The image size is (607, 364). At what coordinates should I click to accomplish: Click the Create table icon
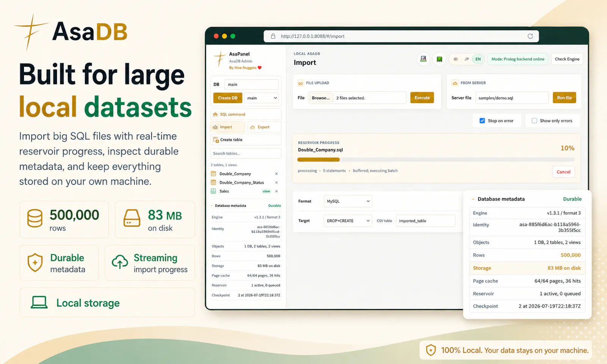pos(216,140)
